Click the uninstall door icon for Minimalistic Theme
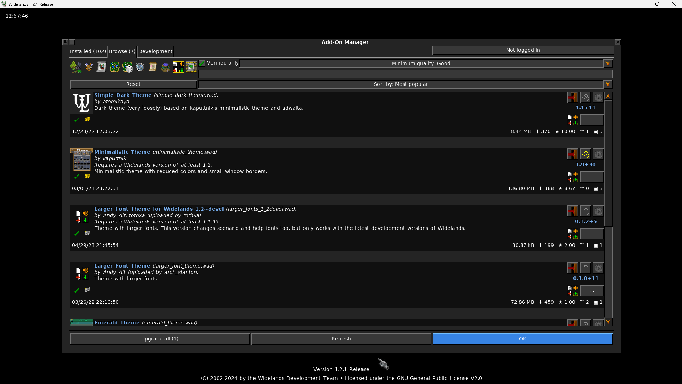682x384 pixels. pyautogui.click(x=572, y=154)
